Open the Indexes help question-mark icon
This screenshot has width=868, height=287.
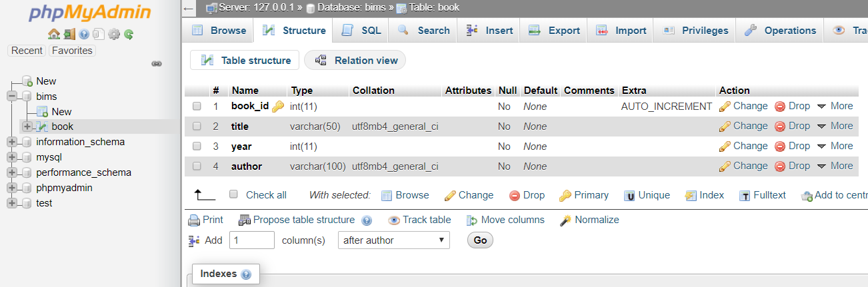click(x=246, y=274)
